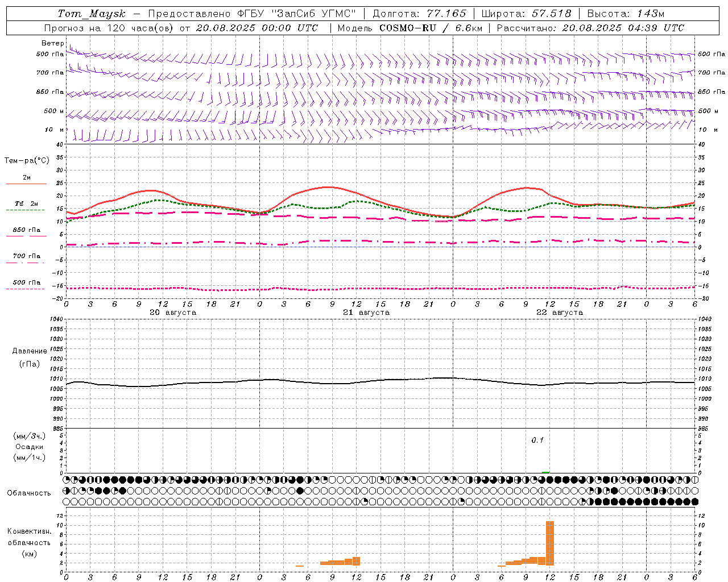Click the 'Конвективн.' convective cloud label

tap(29, 531)
